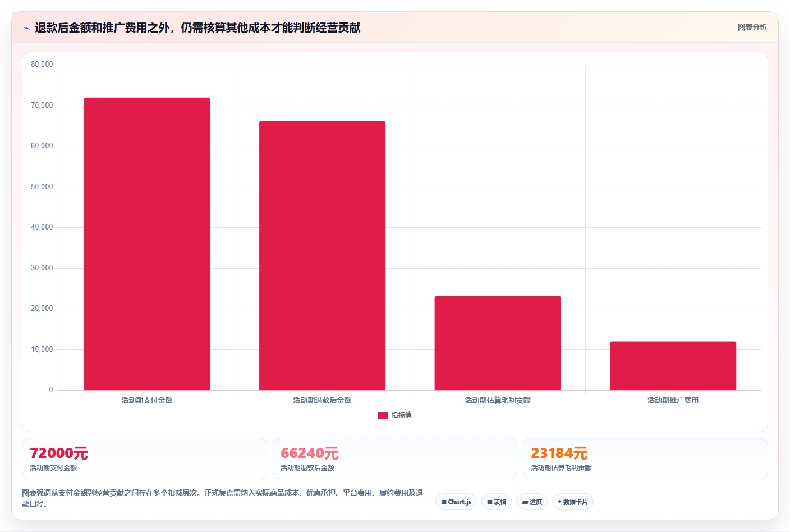The height and width of the screenshot is (532, 790).
Task: Click the 活动期支付金额 bar in the chart
Action: click(x=147, y=244)
